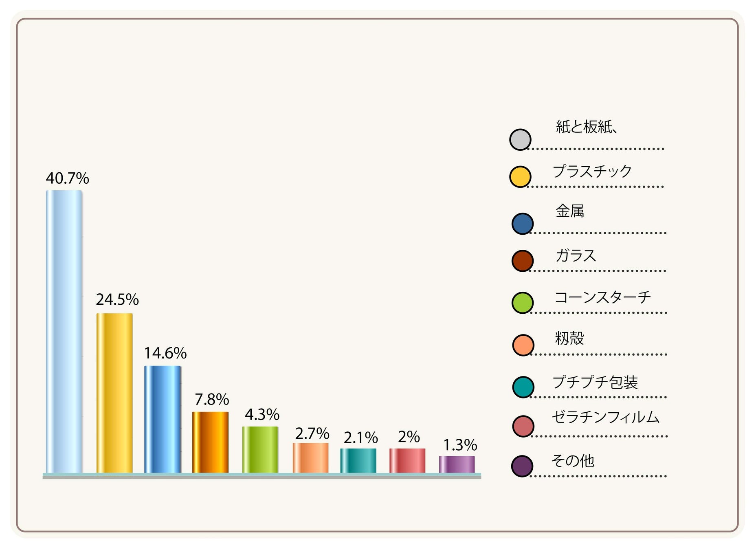756x550 pixels.
Task: Select the light blue 40.7% bar
Action: (64, 332)
